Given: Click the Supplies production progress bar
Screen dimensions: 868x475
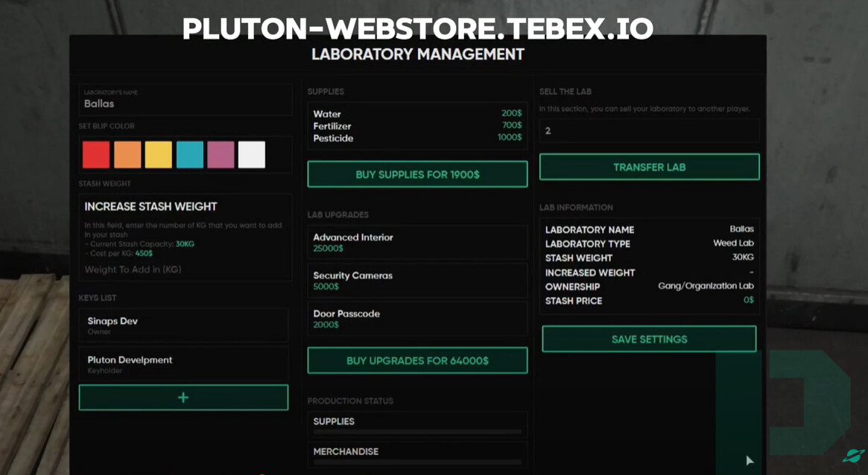Looking at the screenshot, I should pos(417,431).
